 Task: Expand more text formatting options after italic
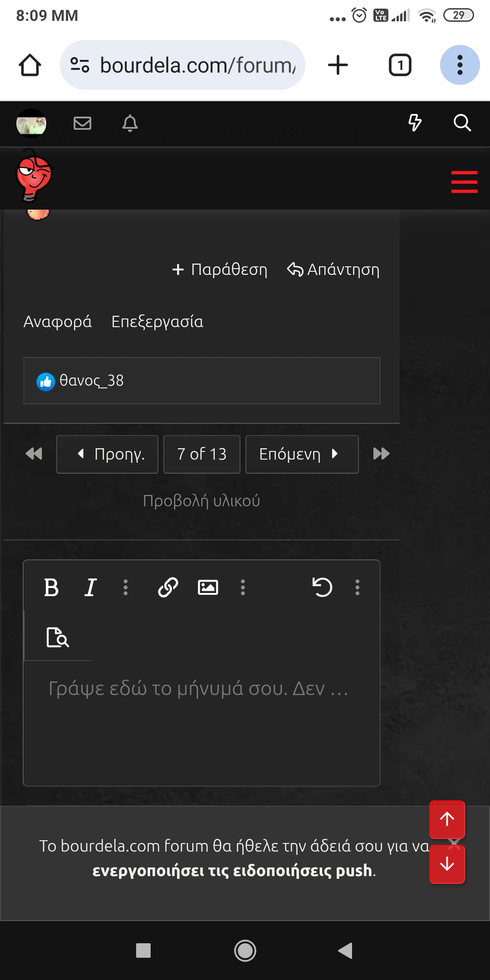point(126,587)
